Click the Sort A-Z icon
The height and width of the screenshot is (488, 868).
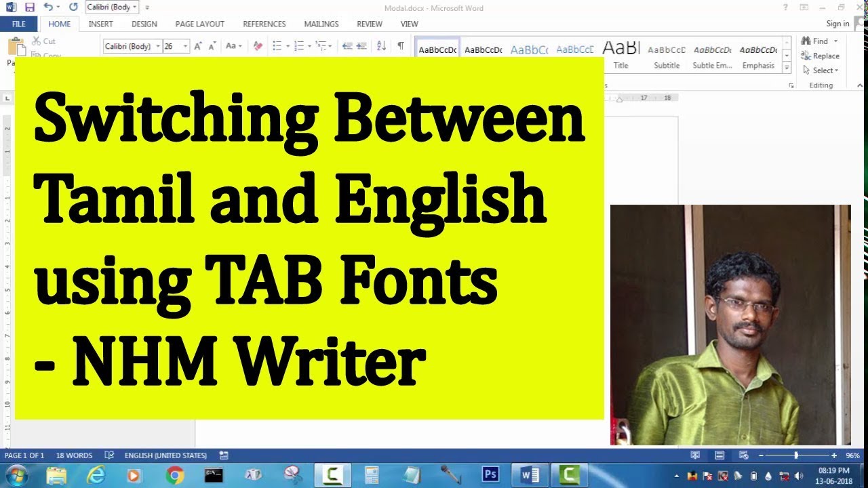pos(381,46)
